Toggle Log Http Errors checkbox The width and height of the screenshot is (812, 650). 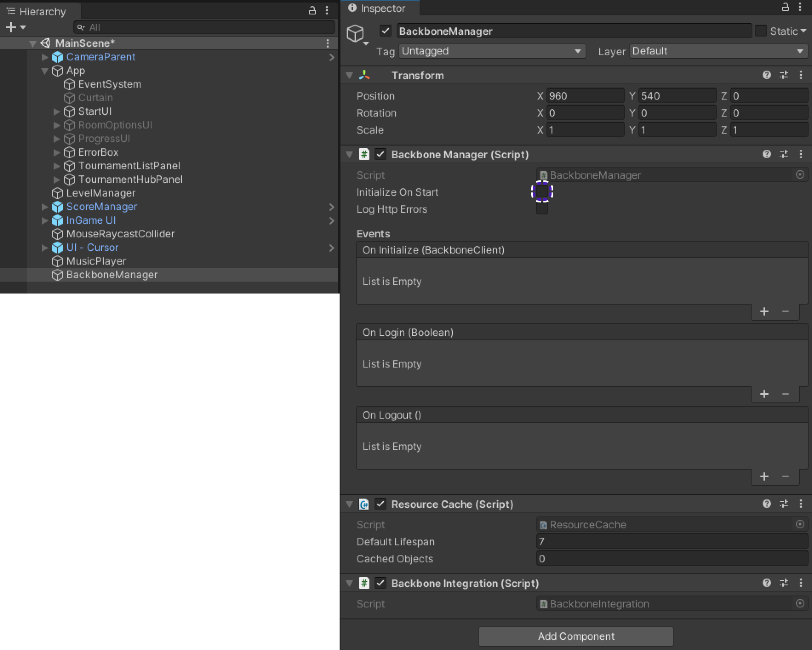tap(542, 209)
